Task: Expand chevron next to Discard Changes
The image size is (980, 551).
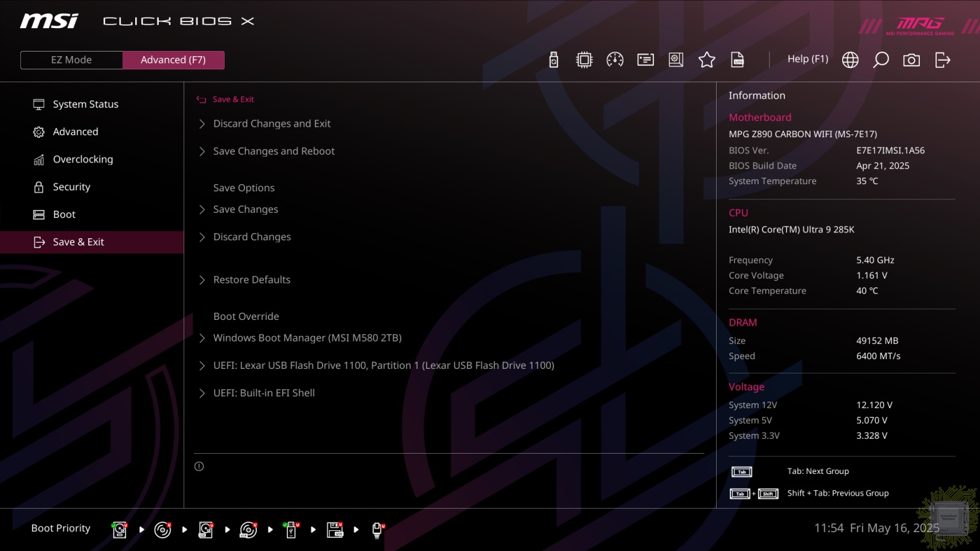Action: (202, 237)
